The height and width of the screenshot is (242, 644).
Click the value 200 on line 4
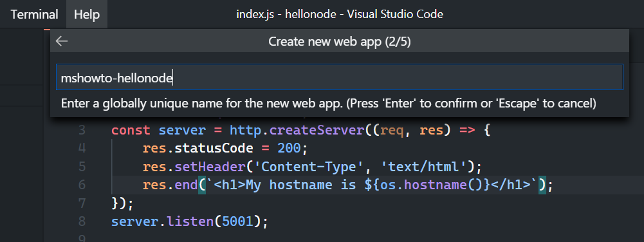289,149
